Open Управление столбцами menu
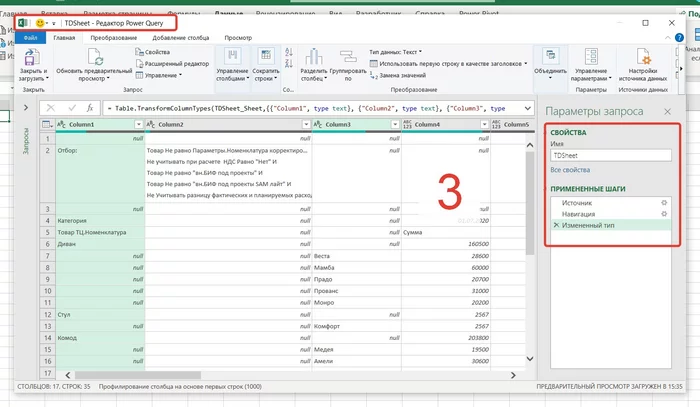Screen dimensions: 700x407 tap(232, 66)
